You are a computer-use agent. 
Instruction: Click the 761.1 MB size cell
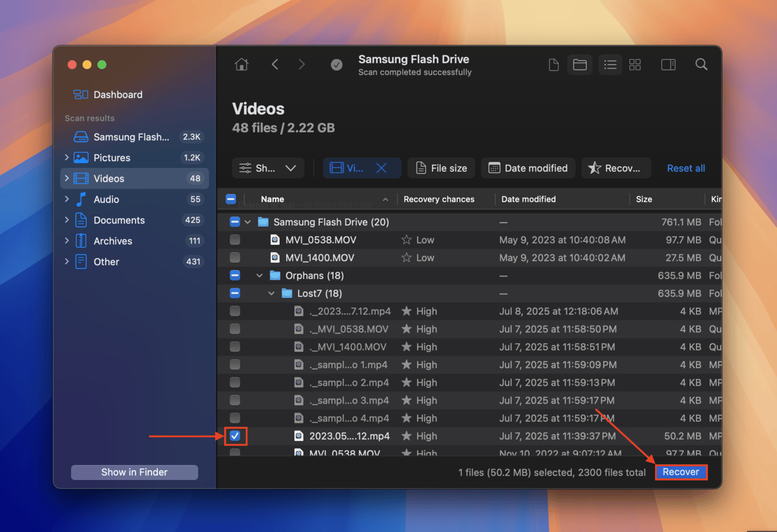pos(682,222)
